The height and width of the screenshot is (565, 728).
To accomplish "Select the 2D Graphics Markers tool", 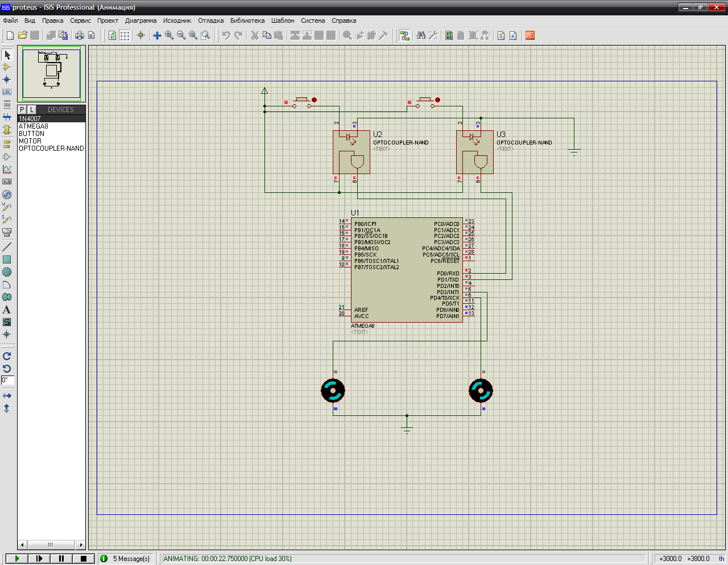I will (7, 335).
